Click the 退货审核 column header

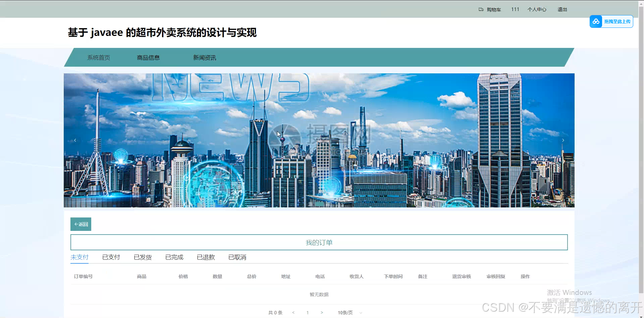point(462,276)
